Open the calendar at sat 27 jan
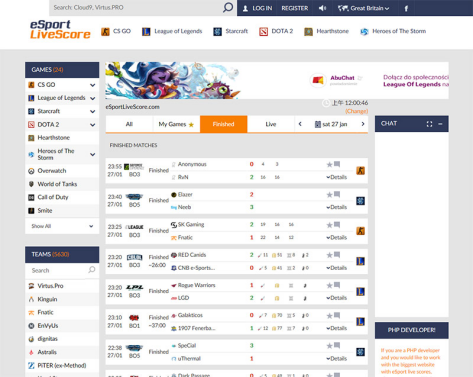 pos(331,124)
